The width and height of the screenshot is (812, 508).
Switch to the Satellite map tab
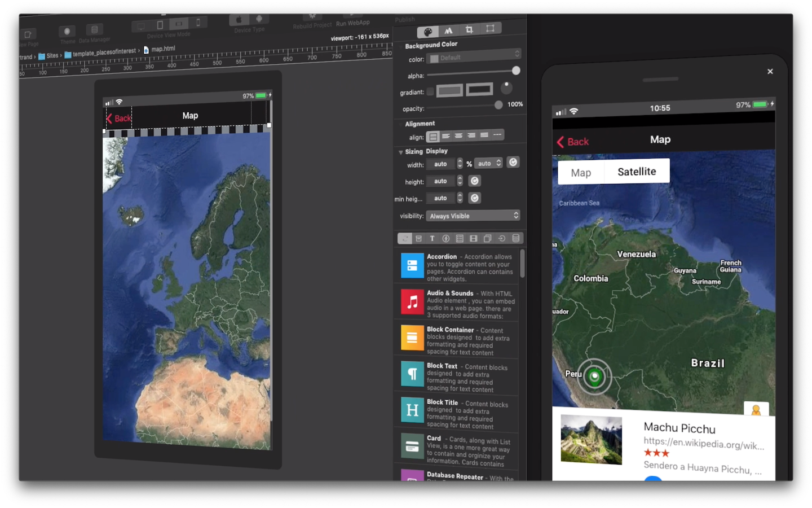(636, 172)
